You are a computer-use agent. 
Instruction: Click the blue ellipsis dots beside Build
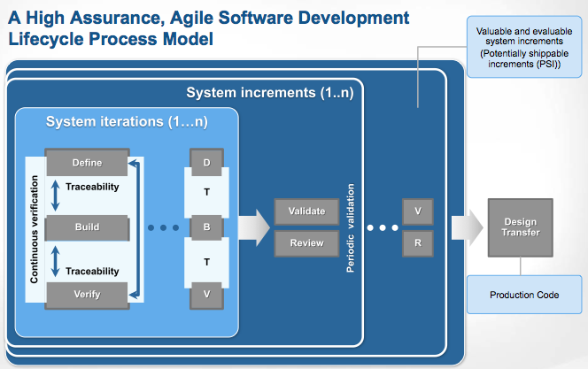[163, 227]
